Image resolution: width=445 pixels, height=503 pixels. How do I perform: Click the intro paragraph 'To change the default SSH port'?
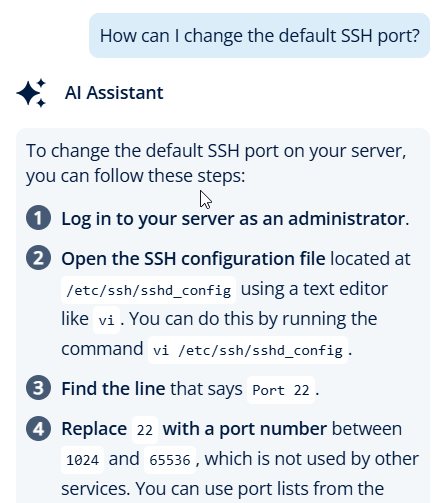[216, 163]
